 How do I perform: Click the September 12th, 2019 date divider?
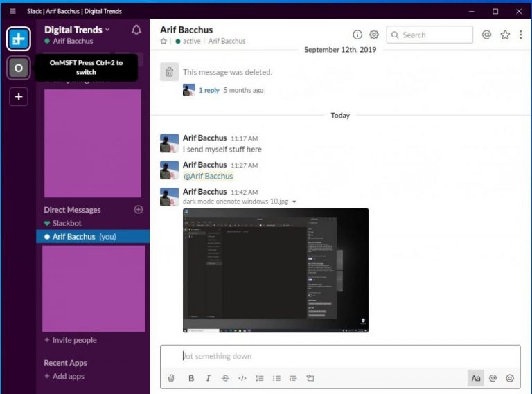(340, 50)
